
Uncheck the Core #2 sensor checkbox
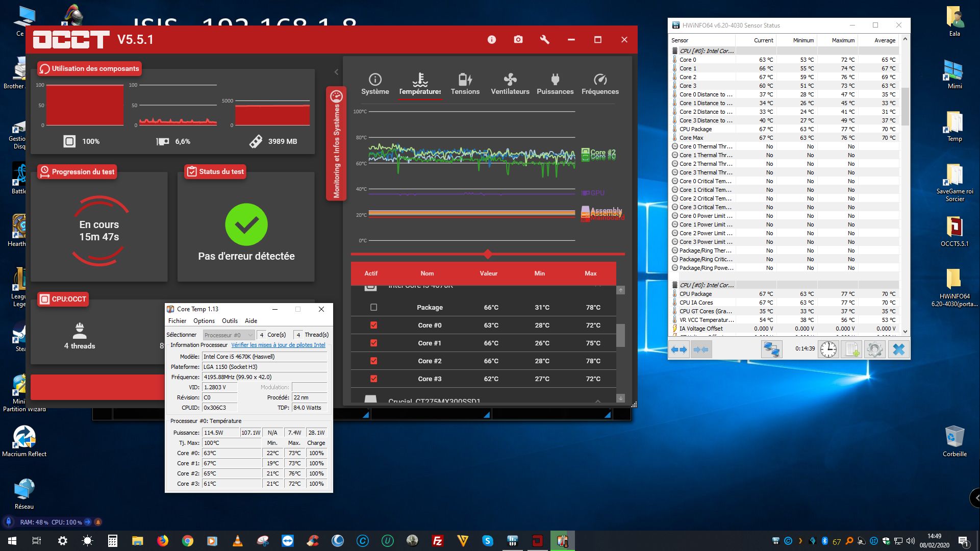pos(373,361)
